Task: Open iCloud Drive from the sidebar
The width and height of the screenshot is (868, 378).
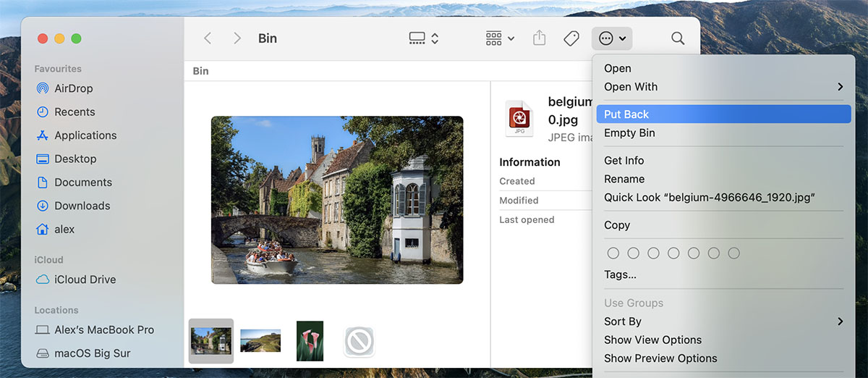Action: 85,280
